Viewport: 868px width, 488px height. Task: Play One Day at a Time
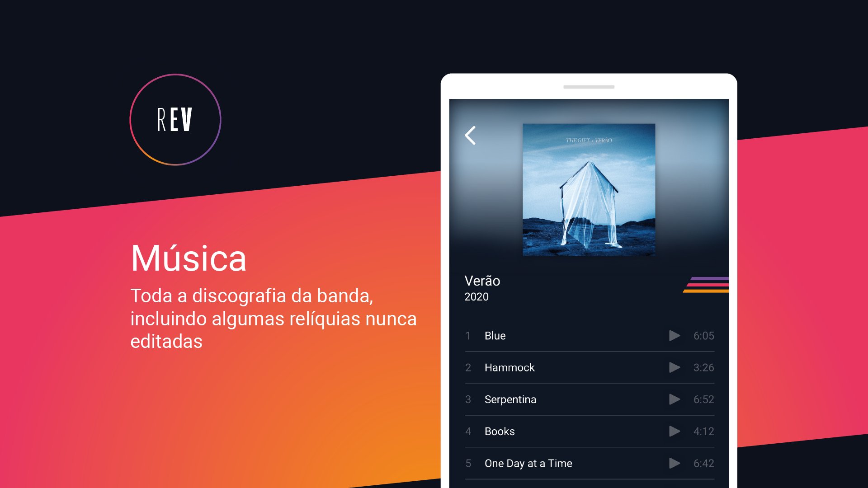point(675,463)
